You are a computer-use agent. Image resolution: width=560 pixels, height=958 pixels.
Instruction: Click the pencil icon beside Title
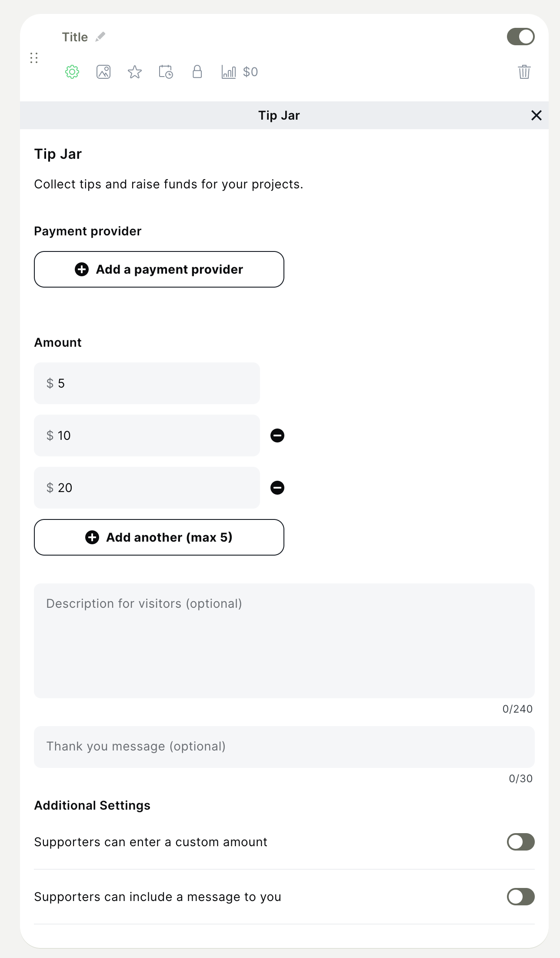tap(100, 37)
